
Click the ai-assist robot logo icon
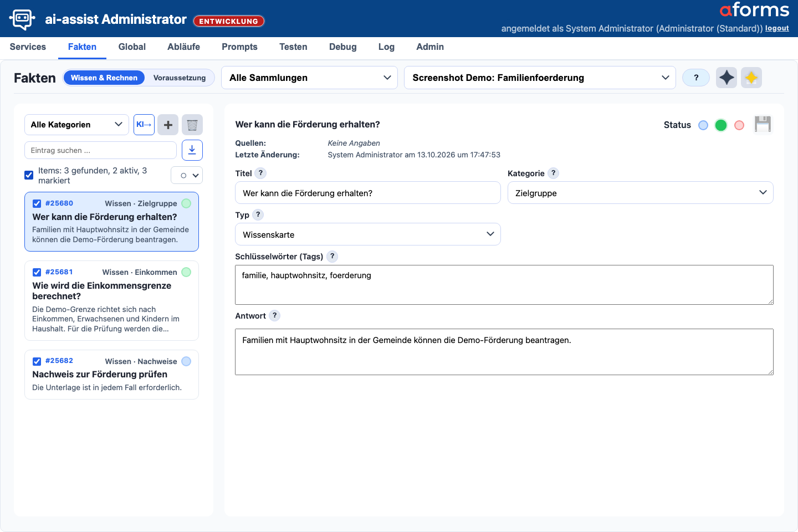[22, 19]
